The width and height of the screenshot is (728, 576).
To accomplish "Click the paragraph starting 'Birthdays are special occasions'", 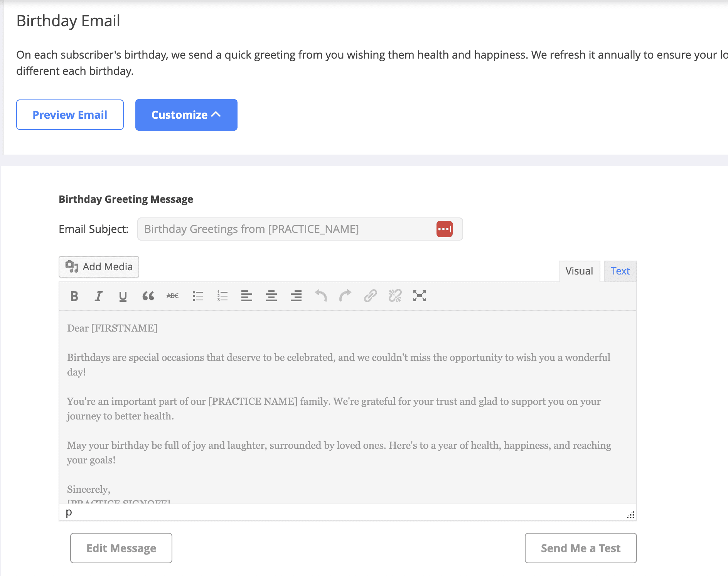I will [339, 365].
